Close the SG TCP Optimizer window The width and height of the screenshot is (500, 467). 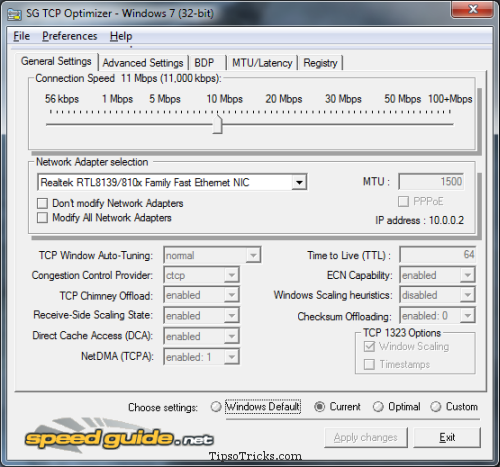pyautogui.click(x=472, y=9)
